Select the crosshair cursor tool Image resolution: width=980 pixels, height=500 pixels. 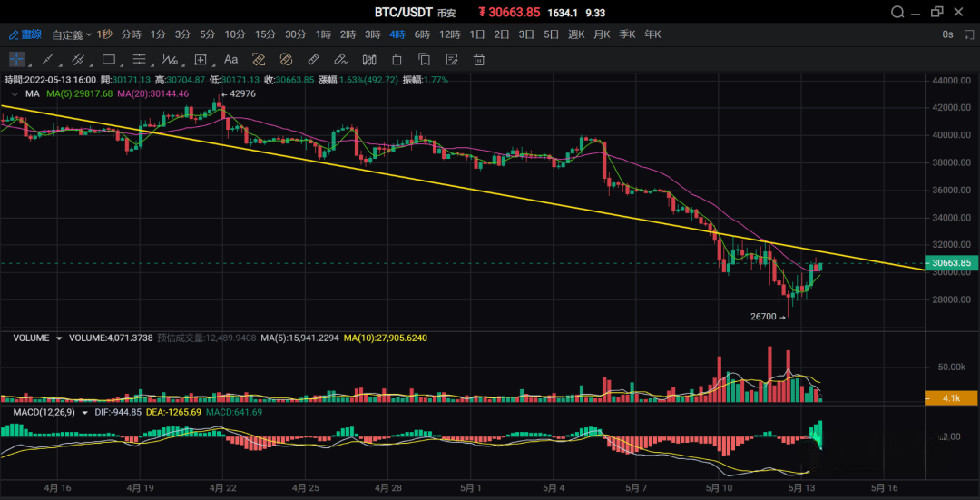pyautogui.click(x=16, y=60)
